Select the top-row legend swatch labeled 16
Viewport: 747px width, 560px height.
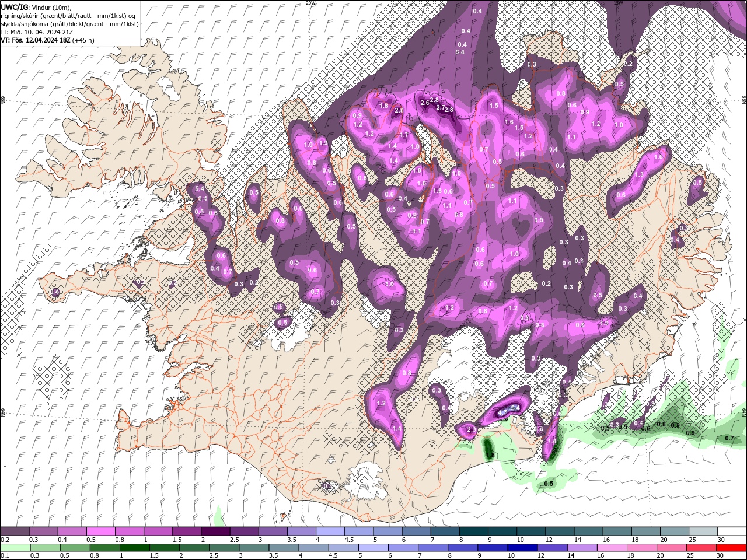click(x=617, y=531)
